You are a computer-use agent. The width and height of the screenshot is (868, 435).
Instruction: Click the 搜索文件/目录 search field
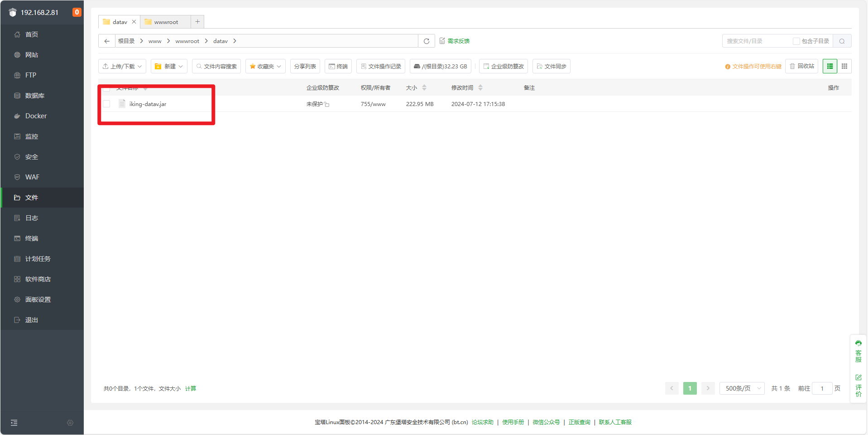coord(757,41)
